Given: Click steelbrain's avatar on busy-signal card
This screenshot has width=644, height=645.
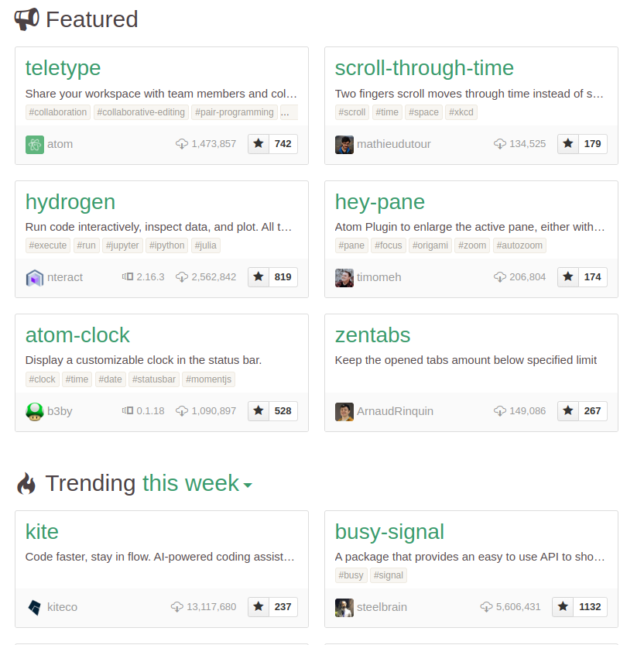Looking at the screenshot, I should tap(344, 607).
